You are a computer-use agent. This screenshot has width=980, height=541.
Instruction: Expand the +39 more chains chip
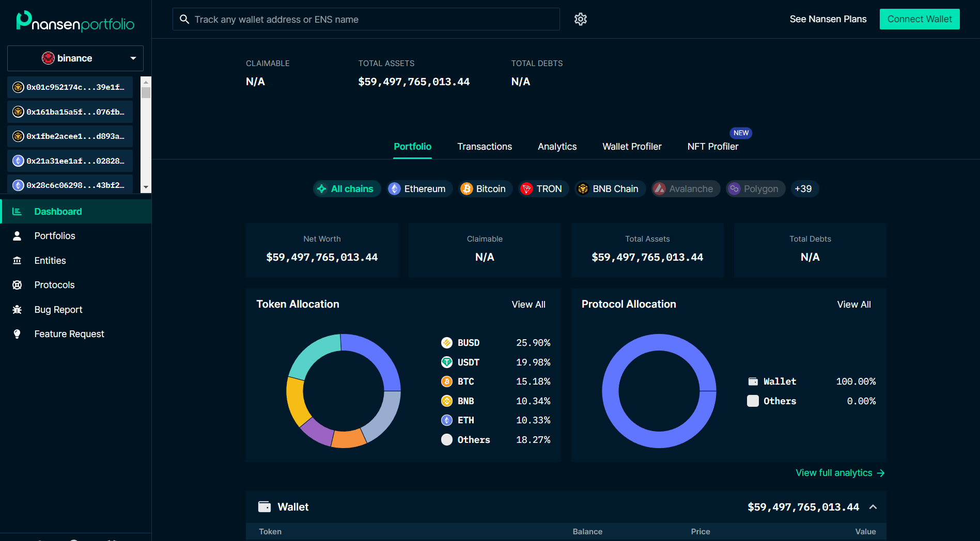click(804, 189)
